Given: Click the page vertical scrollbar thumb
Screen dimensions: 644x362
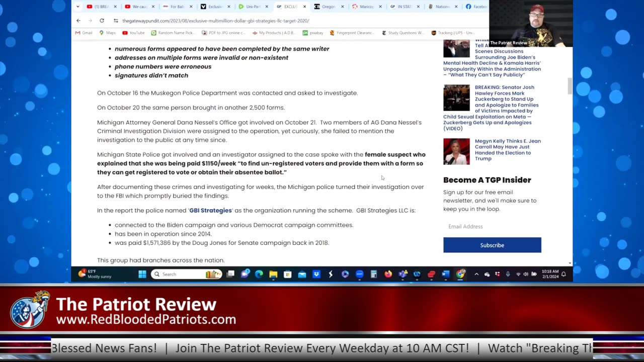Looking at the screenshot, I should coord(570,85).
